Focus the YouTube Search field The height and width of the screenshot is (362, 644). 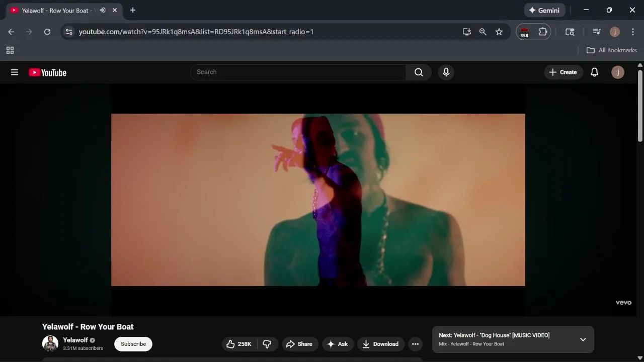[298, 72]
